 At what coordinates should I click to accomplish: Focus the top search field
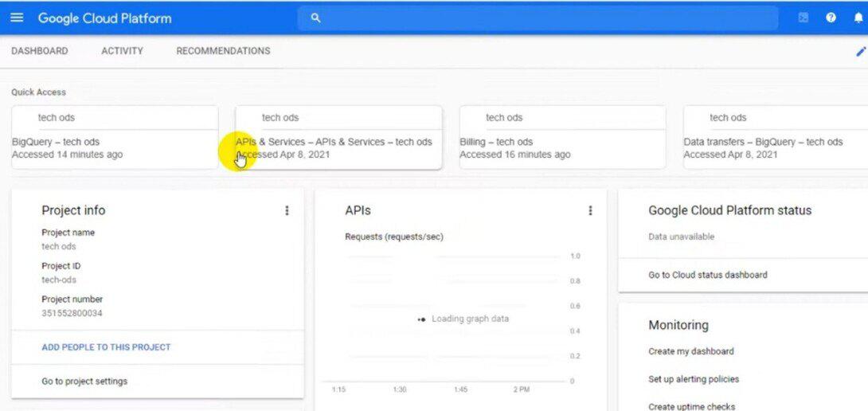click(538, 18)
